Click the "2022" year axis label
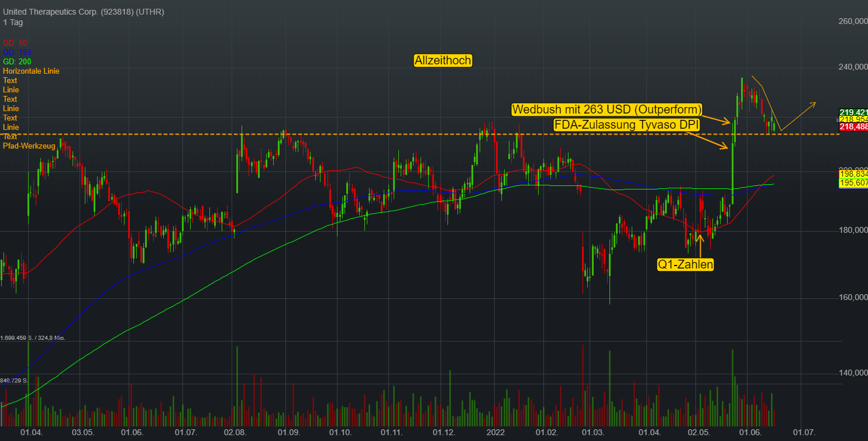The width and height of the screenshot is (868, 441). [495, 432]
